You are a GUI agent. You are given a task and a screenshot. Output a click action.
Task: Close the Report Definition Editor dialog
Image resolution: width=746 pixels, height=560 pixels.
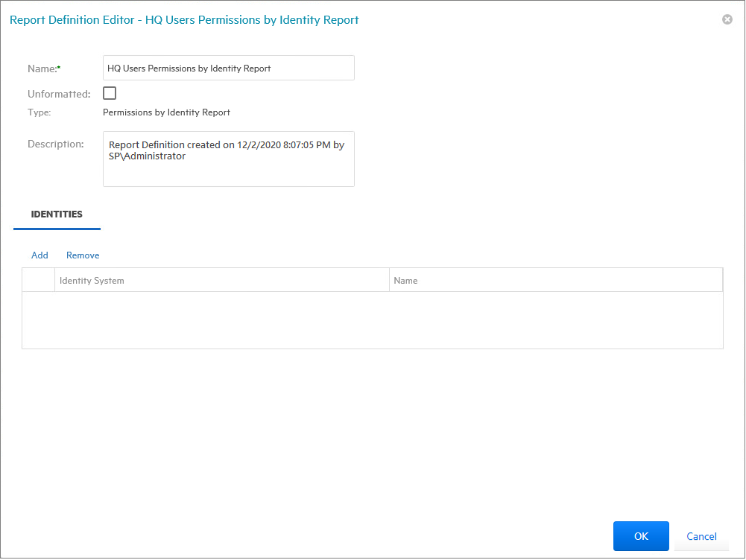click(727, 19)
